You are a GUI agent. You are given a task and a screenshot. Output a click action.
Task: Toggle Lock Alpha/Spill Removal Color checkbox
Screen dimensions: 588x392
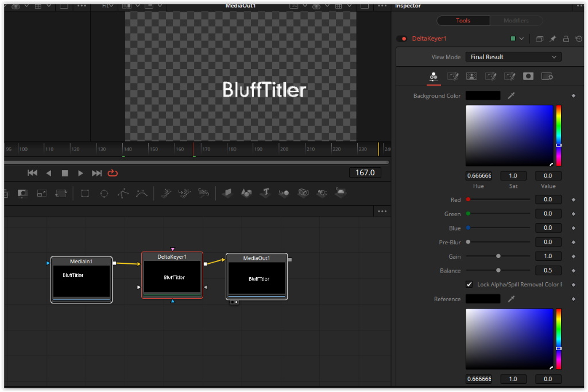coord(469,285)
